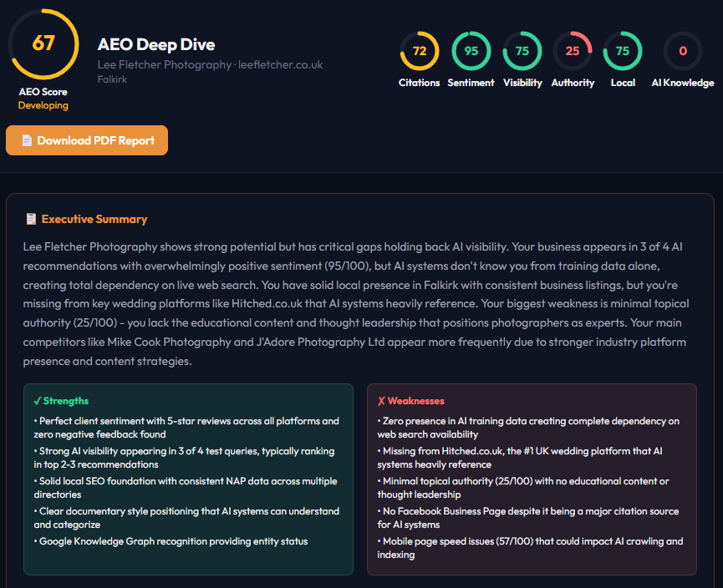
Task: Click 'Clear documentary style positioning' bullet
Action: click(186, 518)
